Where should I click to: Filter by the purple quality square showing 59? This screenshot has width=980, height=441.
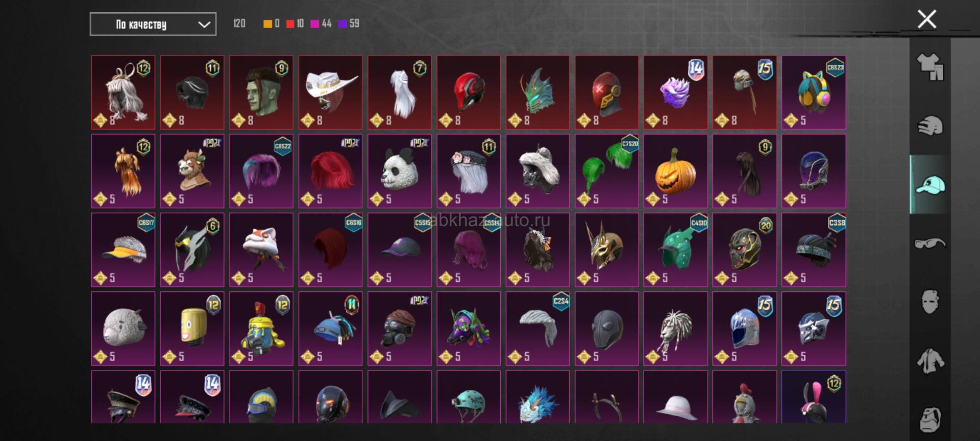coord(342,23)
